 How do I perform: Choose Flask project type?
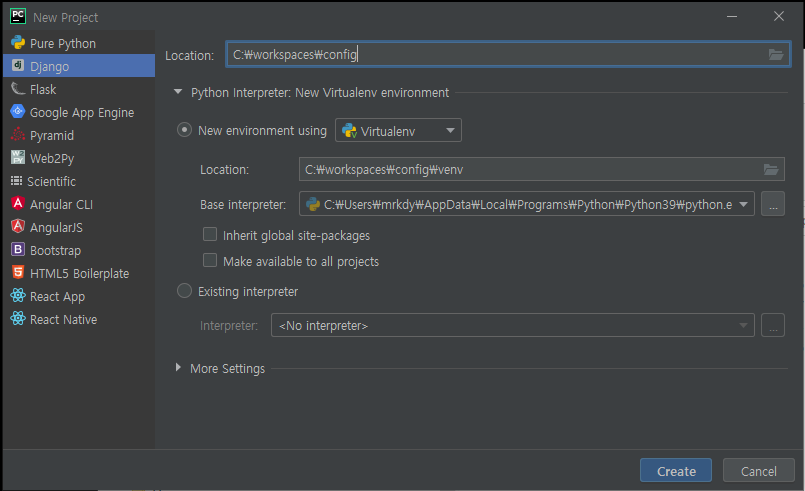79,89
